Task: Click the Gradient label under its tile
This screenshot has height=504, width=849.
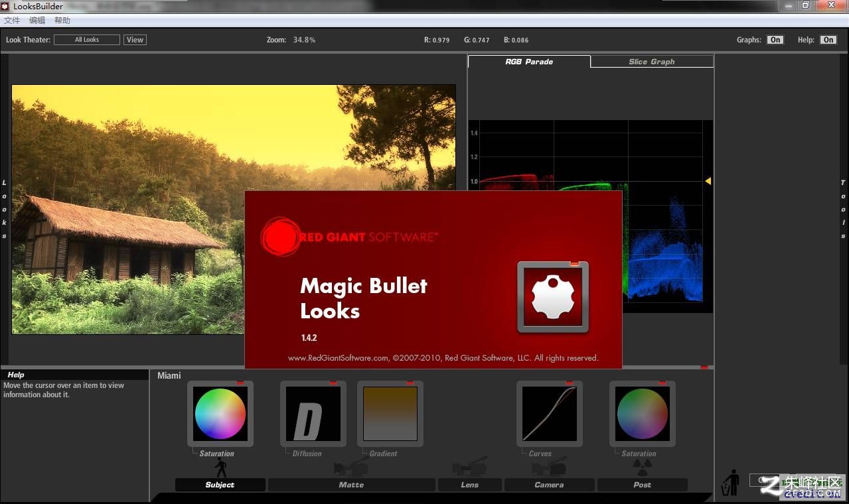Action: point(384,454)
